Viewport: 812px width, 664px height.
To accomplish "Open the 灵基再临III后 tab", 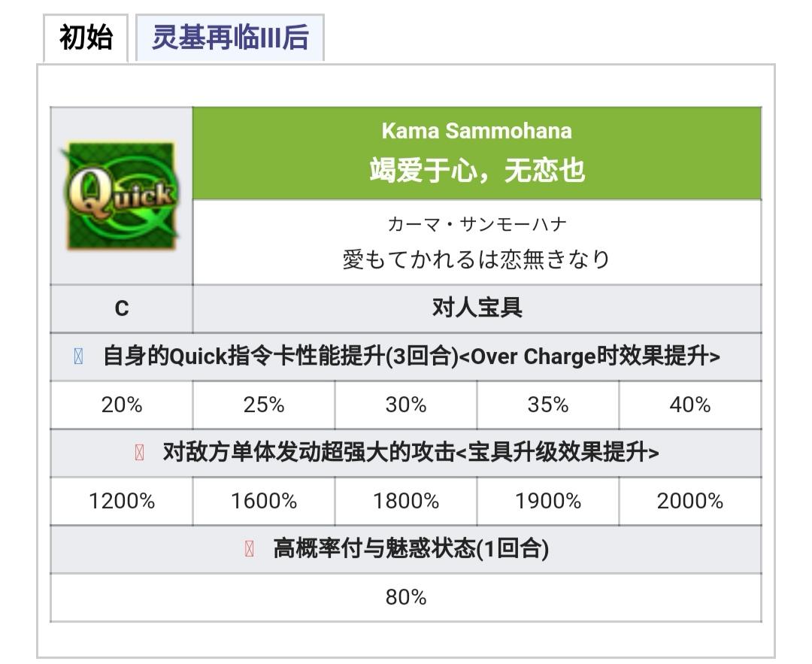I will (x=230, y=38).
